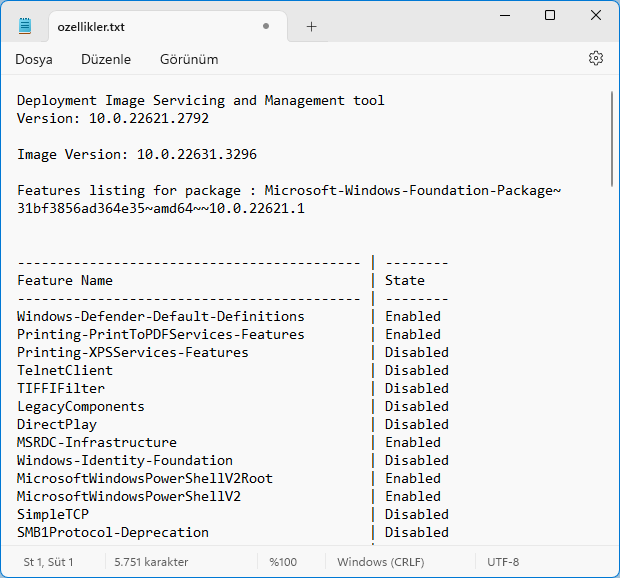The width and height of the screenshot is (620, 578).
Task: Click Windows-Defender-Default-Definitions row text
Action: pyautogui.click(x=161, y=316)
